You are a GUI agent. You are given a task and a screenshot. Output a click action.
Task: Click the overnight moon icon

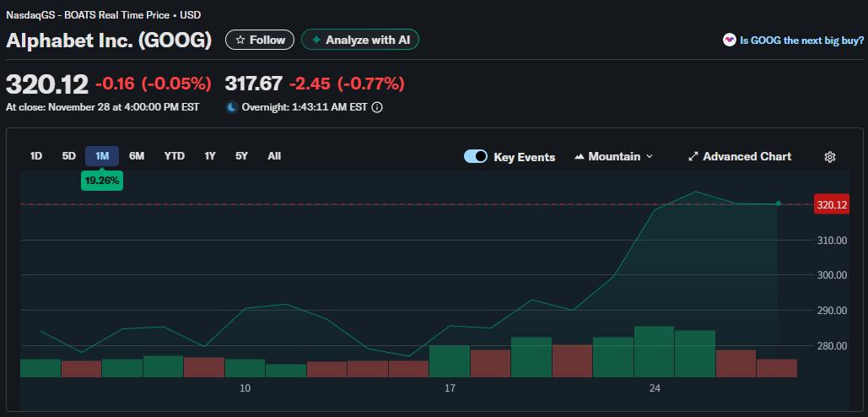click(x=232, y=107)
